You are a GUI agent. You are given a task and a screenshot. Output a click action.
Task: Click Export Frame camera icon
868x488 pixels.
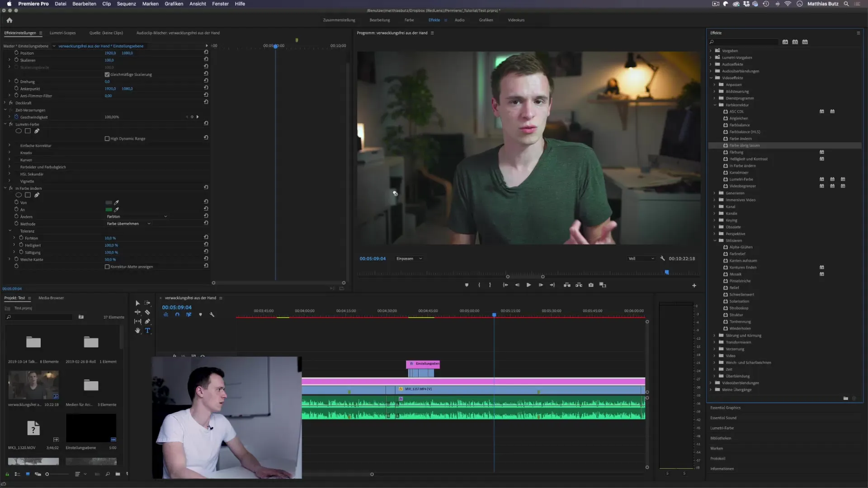591,285
